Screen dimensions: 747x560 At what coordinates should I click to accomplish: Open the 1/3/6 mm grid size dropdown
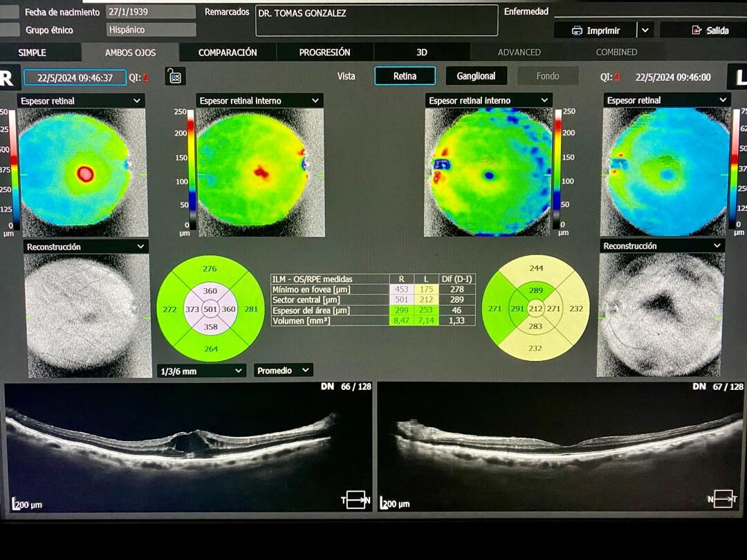[x=201, y=371]
